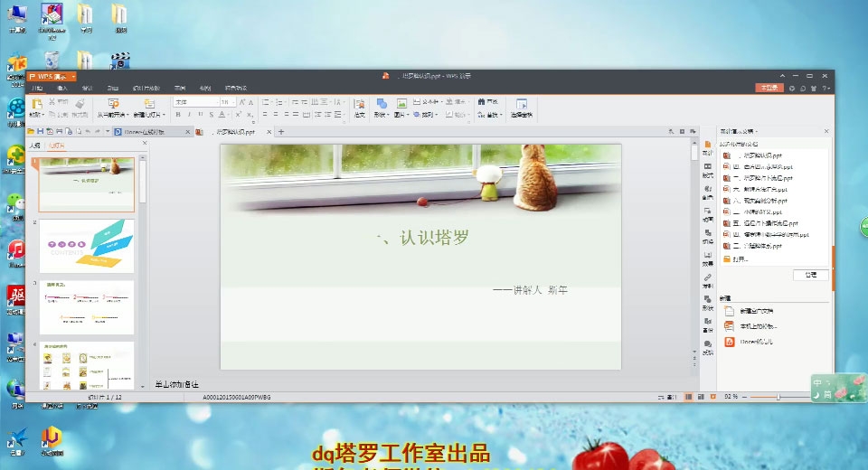This screenshot has width=868, height=470.
Task: Start slideshow from current slide icon
Action: point(114,104)
